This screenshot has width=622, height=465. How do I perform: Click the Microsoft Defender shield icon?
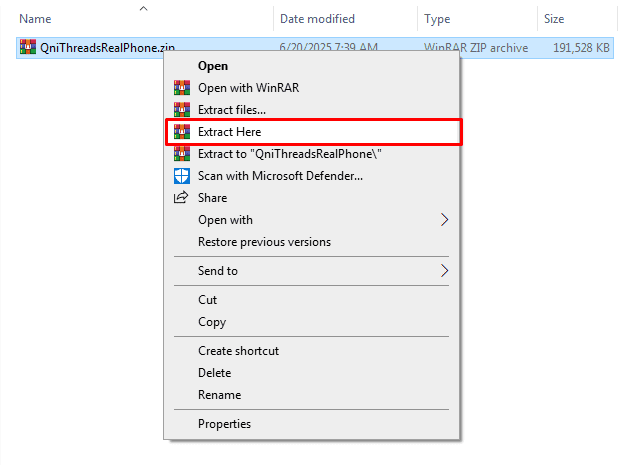point(181,176)
